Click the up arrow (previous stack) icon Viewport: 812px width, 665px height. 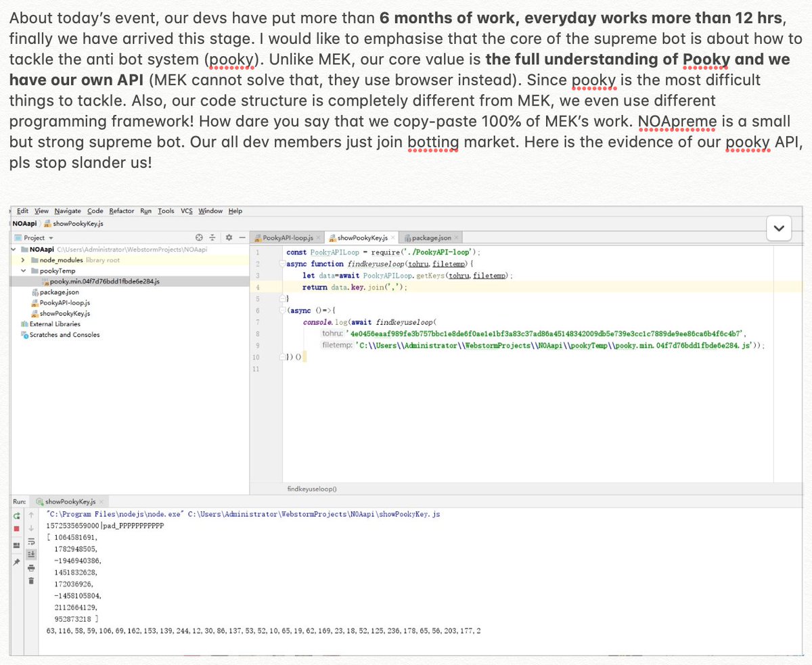31,515
